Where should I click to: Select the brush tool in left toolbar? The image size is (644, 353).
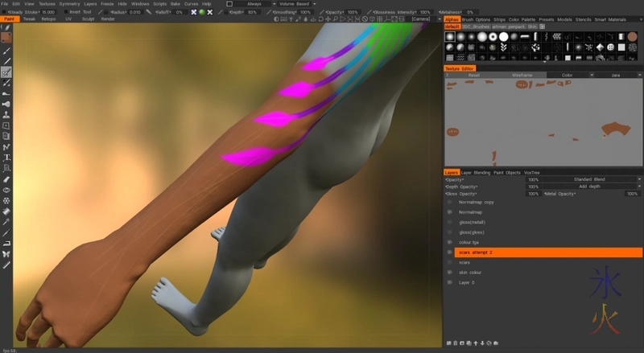6,50
